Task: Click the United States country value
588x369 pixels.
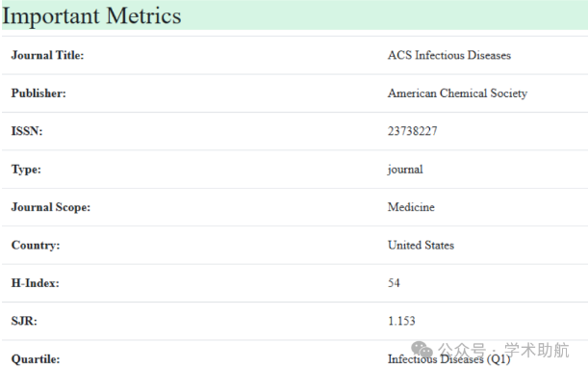Action: point(422,245)
